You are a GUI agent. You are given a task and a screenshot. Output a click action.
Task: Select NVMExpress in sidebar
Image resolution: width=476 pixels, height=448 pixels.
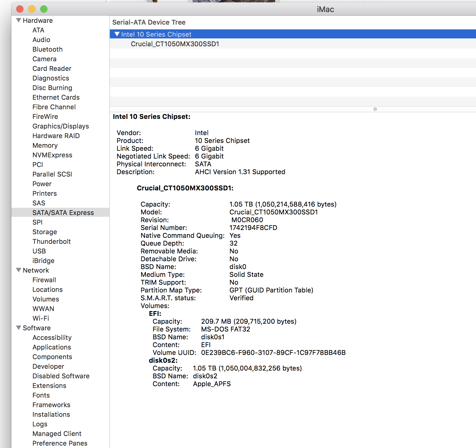pos(53,155)
